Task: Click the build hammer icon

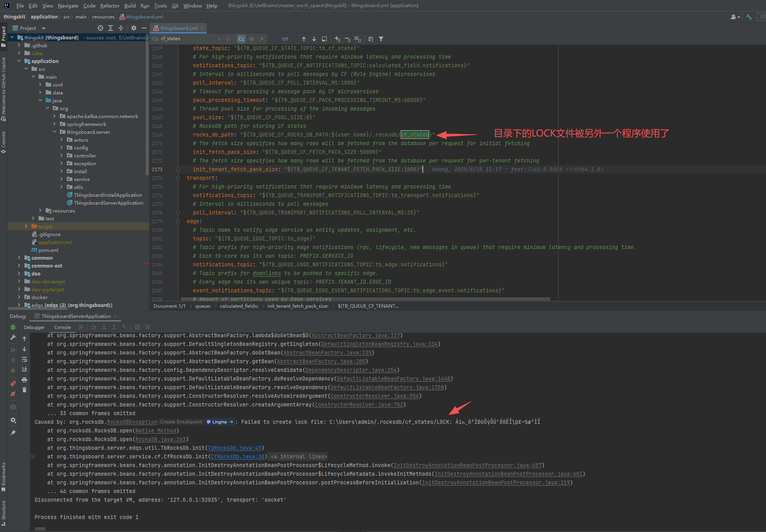Action: click(x=749, y=17)
